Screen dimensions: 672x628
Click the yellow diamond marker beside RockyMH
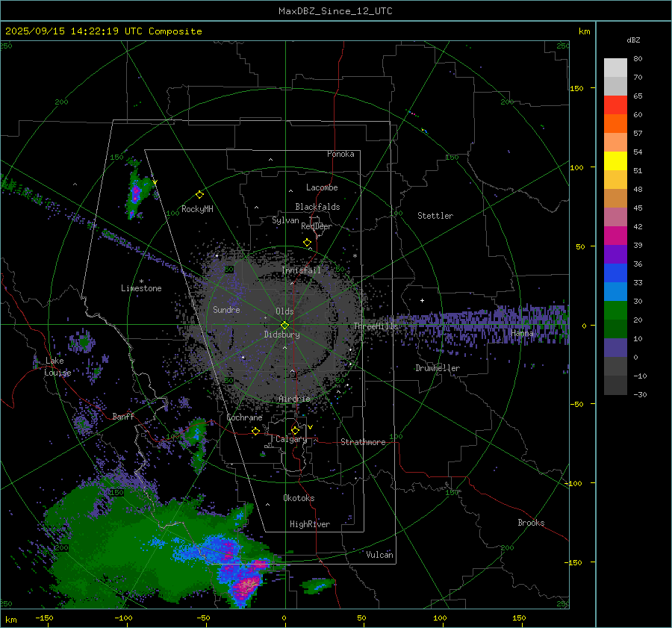coord(199,195)
